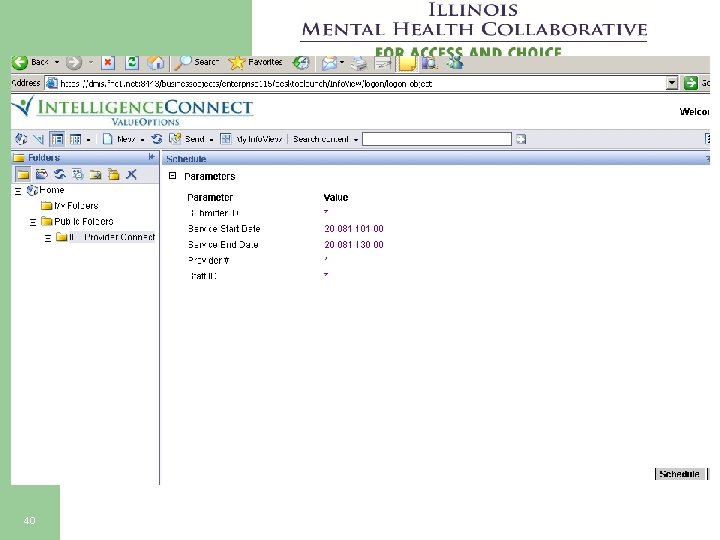Image resolution: width=720 pixels, height=540 pixels.
Task: Collapse the Folders panel arrow
Action: click(x=152, y=157)
